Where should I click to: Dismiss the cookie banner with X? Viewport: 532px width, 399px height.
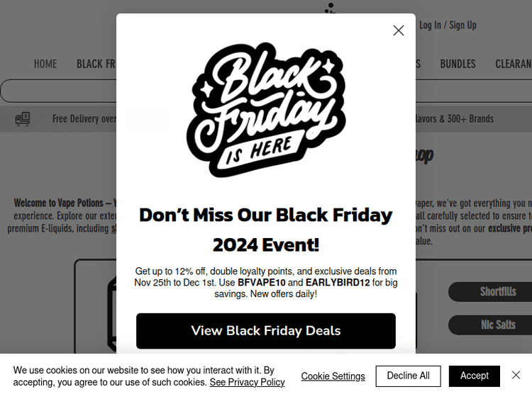pos(516,375)
